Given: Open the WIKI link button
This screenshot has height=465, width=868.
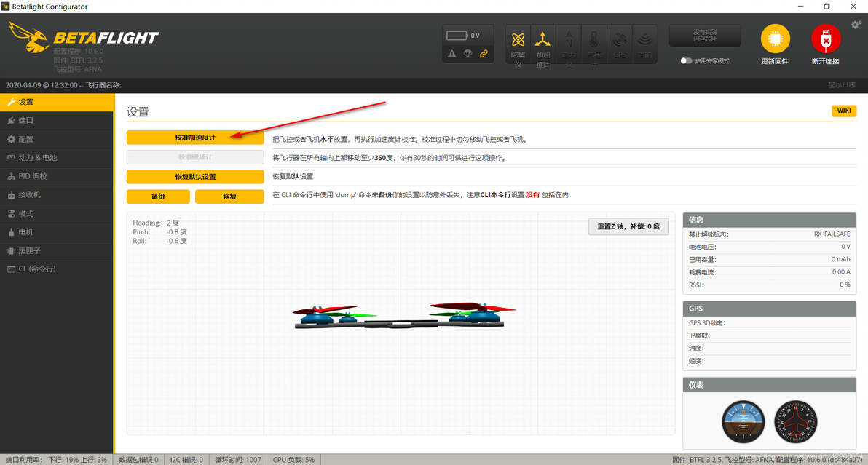Looking at the screenshot, I should click(844, 111).
